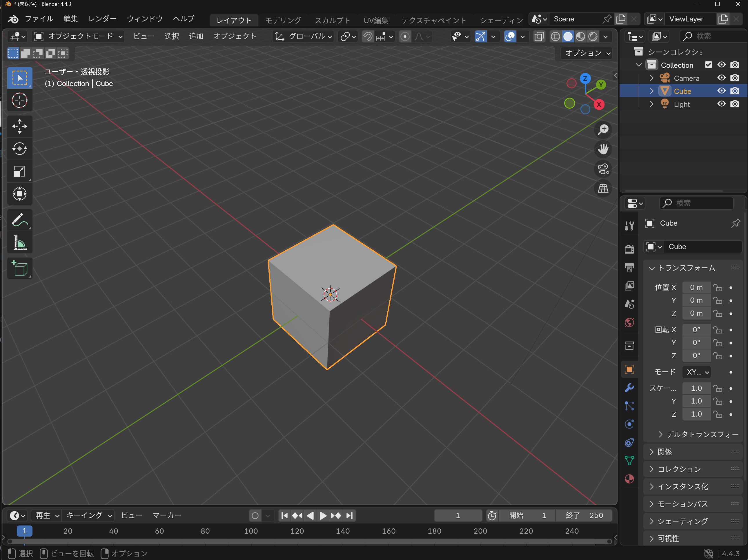
Task: Toggle snapping magnet button
Action: (x=368, y=37)
